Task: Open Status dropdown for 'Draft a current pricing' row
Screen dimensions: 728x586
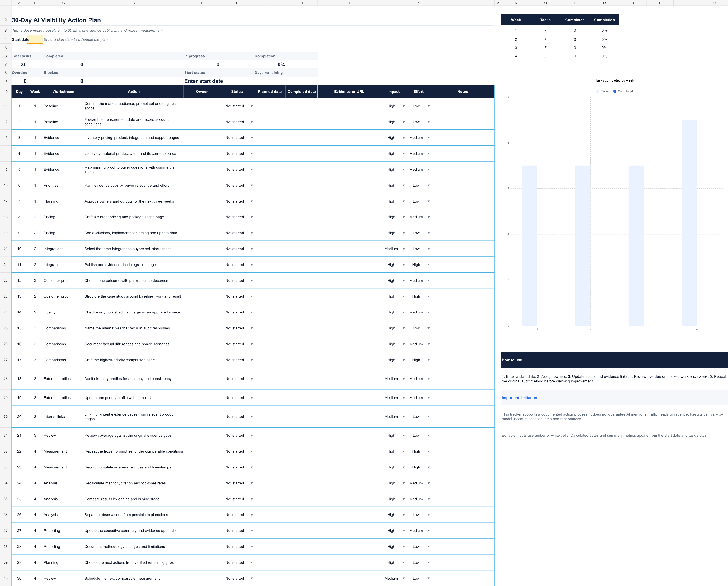Action: [x=251, y=217]
